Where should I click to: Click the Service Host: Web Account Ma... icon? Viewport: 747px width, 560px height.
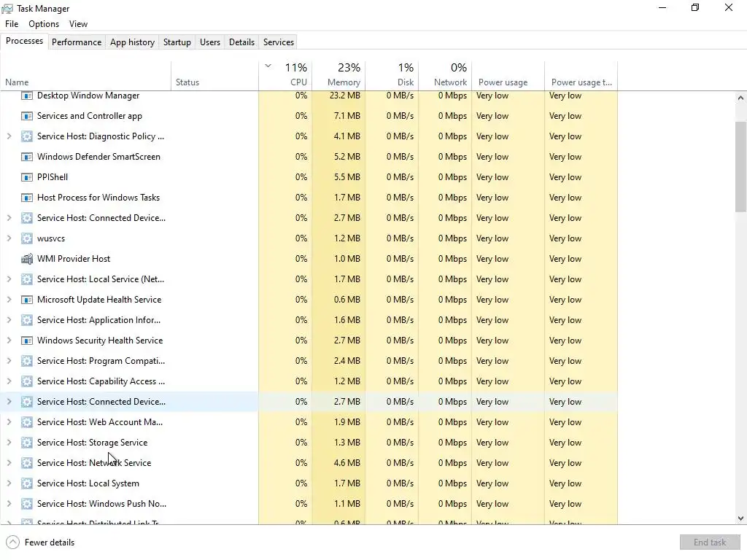27,422
